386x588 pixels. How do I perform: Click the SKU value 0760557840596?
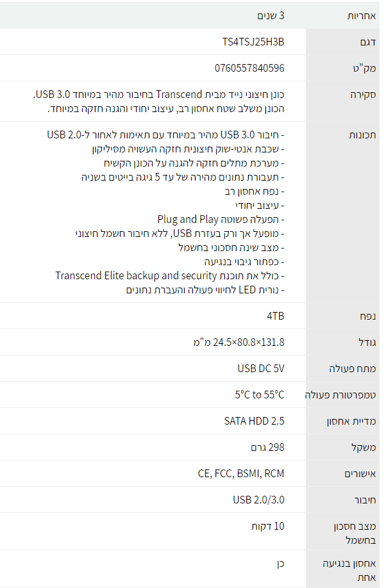[x=249, y=68]
